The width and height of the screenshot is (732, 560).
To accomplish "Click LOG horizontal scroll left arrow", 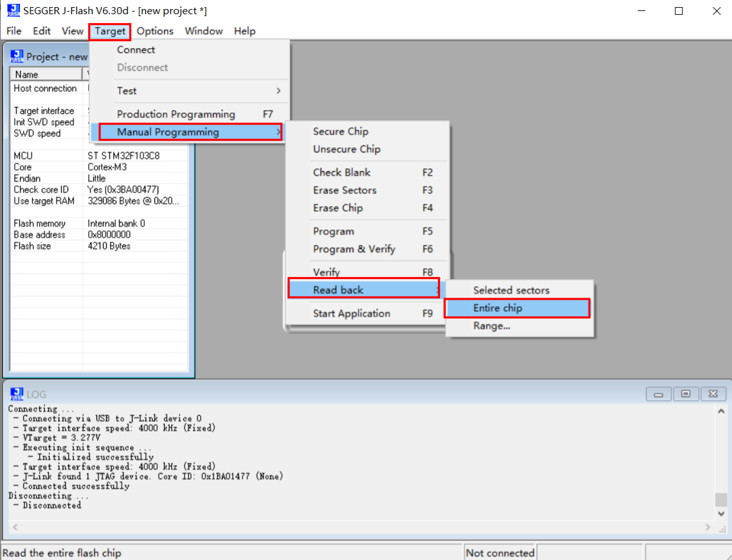I will tap(15, 527).
